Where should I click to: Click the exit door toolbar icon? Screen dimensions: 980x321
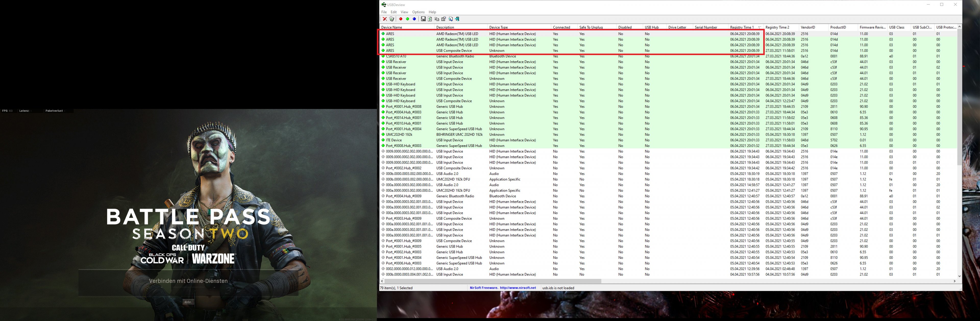(x=457, y=19)
